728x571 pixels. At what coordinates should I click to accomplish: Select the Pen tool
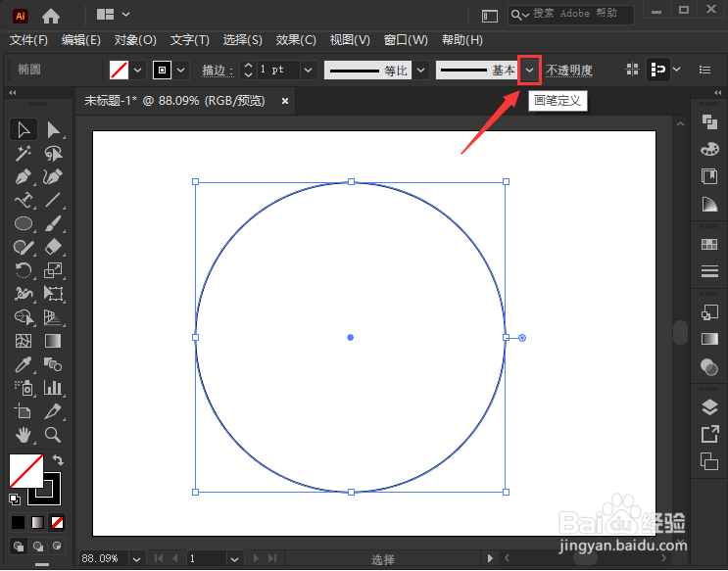[24, 177]
